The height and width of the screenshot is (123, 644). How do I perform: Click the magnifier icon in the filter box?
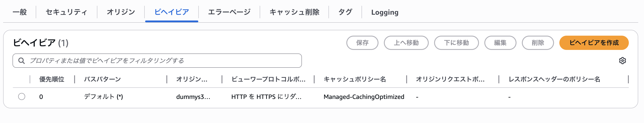click(21, 61)
